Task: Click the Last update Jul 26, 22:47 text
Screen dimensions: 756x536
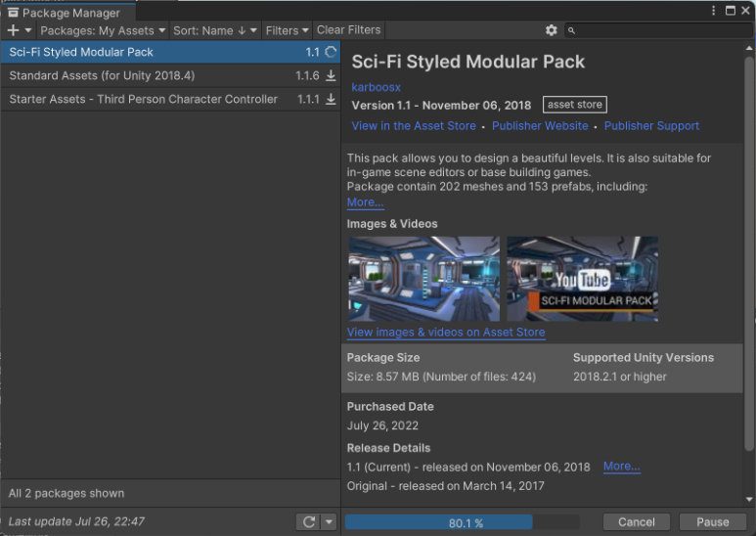Action: click(76, 521)
